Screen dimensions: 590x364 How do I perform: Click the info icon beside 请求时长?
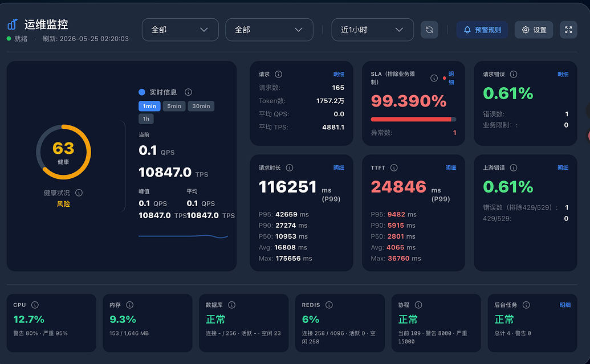[x=290, y=167]
